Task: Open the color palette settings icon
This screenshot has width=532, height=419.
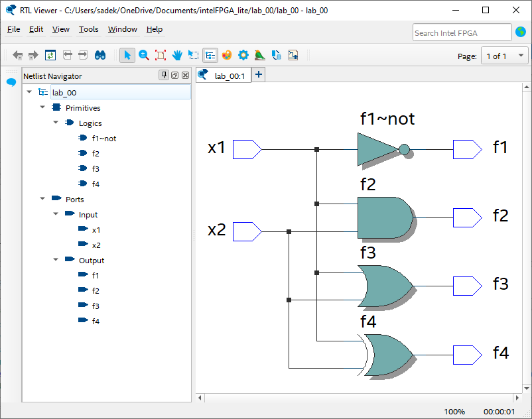Action: 227,56
